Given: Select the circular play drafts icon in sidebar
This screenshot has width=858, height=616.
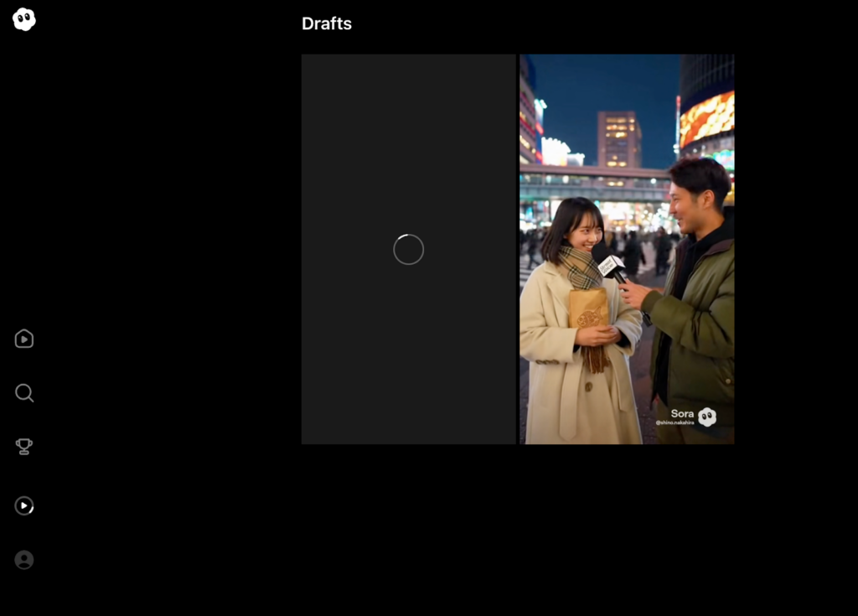Looking at the screenshot, I should [x=24, y=505].
